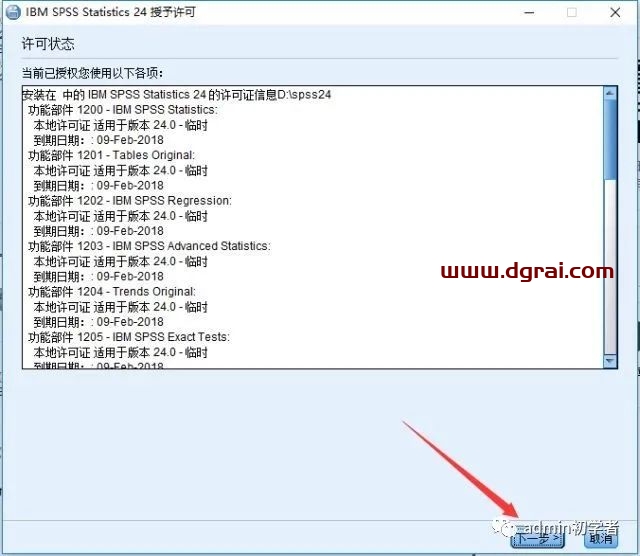Screen dimensions: 640x556
Task: Select the line '功能部件 1205 - IBM SPSS Exact Tests:'
Action: click(129, 337)
